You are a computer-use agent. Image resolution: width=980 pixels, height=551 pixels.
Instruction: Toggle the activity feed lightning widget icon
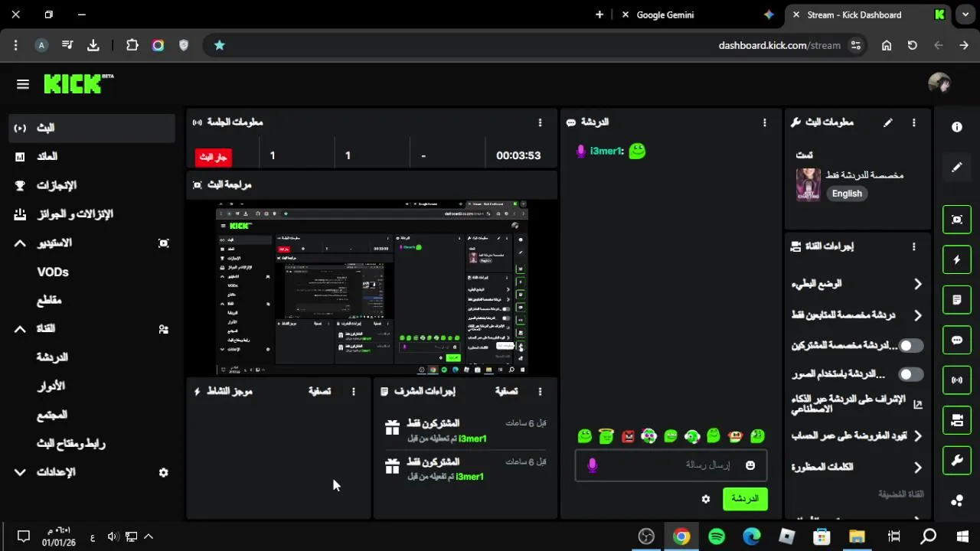tap(957, 259)
